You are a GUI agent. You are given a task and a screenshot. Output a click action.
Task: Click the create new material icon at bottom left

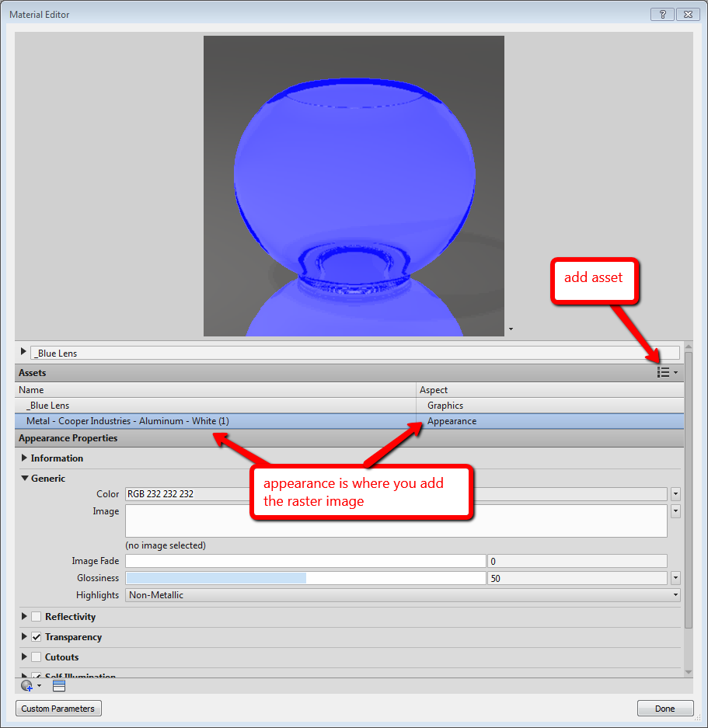pos(26,685)
